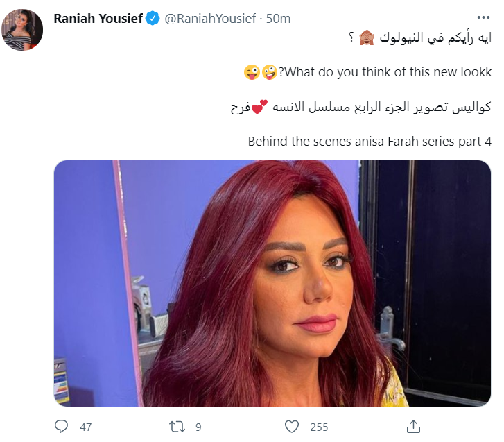Image resolution: width=504 pixels, height=442 pixels.
Task: Like the tweet with heart icon
Action: pos(292,427)
